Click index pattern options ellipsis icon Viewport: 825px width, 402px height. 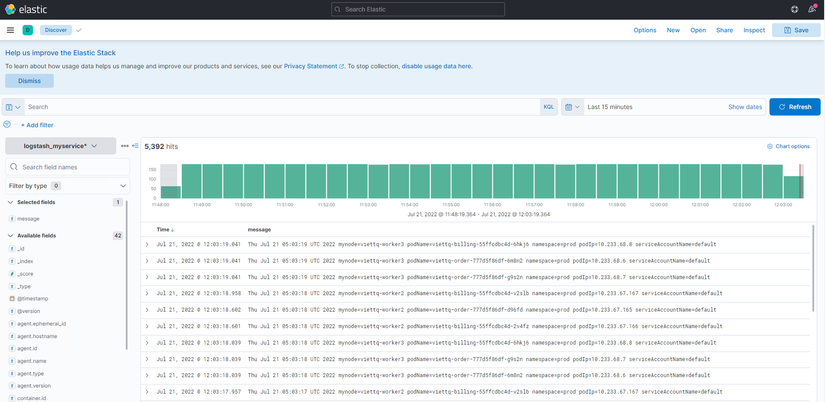click(x=125, y=146)
